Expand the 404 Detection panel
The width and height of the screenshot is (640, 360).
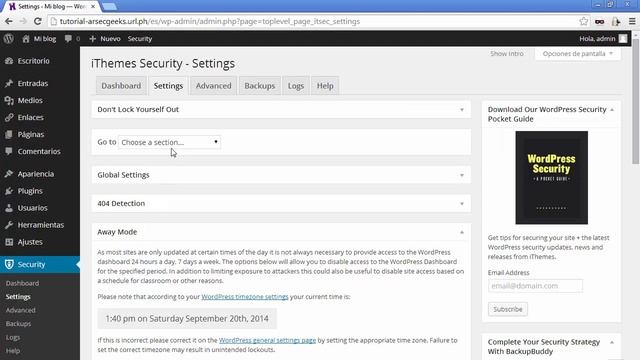[x=462, y=204]
